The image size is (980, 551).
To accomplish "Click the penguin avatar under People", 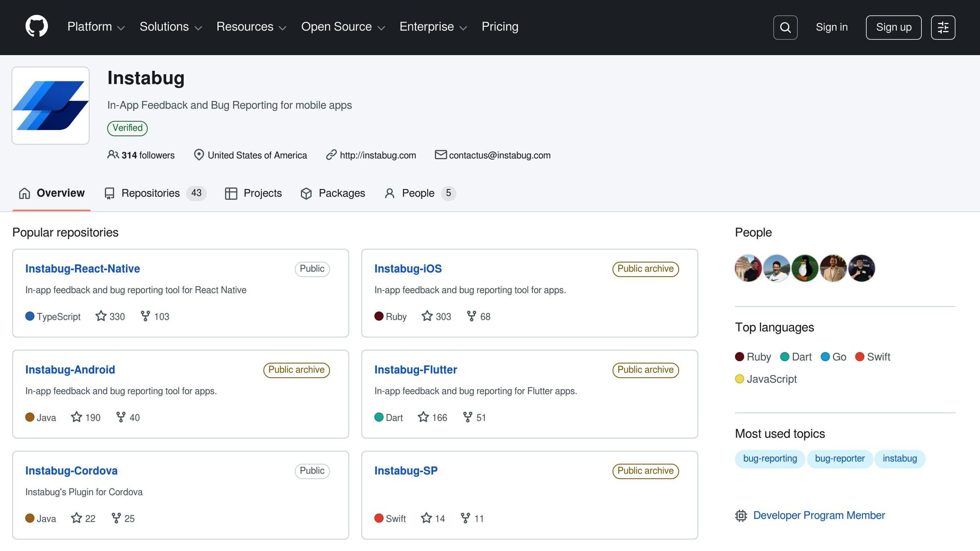I will (x=805, y=268).
